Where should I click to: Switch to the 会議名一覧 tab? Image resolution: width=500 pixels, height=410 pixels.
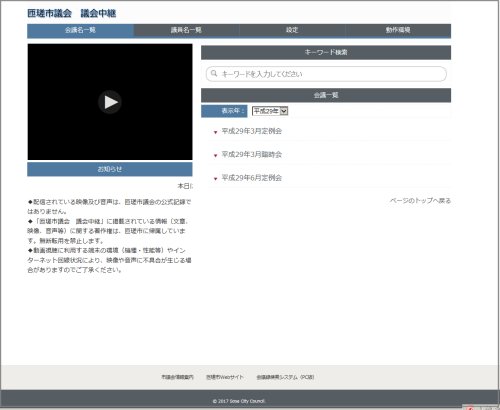(x=80, y=30)
